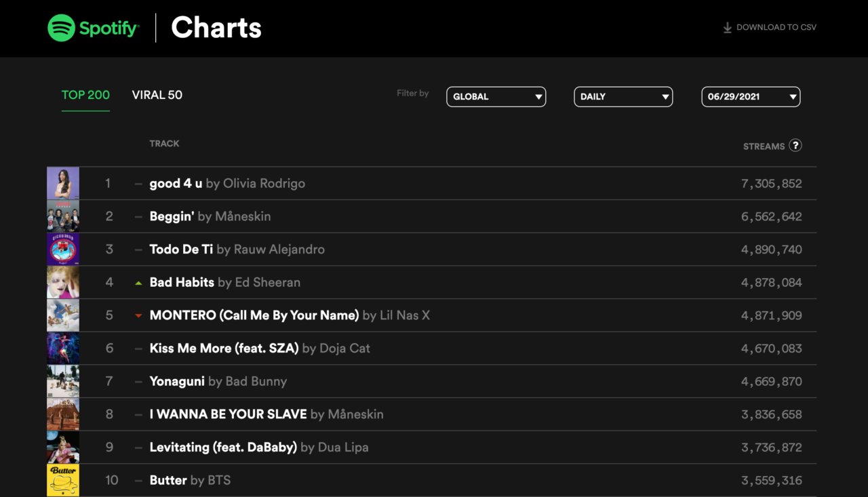The image size is (868, 497).
Task: Click the download arrow icon
Action: (x=727, y=28)
